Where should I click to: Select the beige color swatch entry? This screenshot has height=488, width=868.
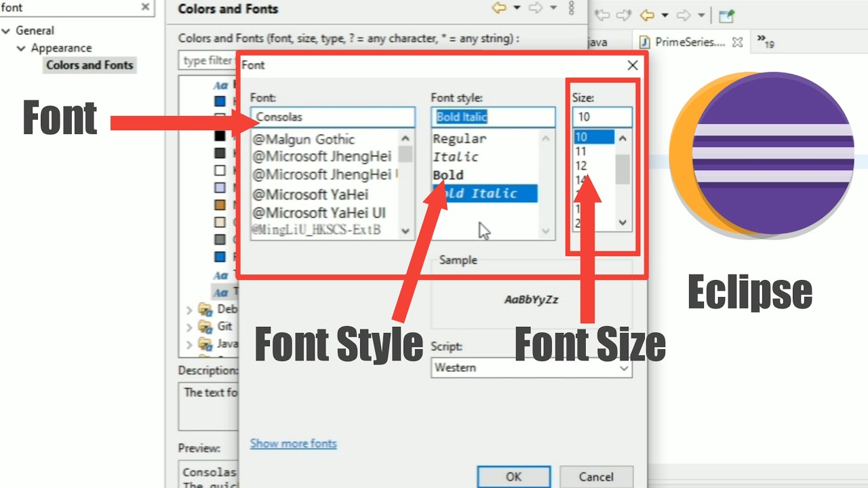tap(220, 222)
